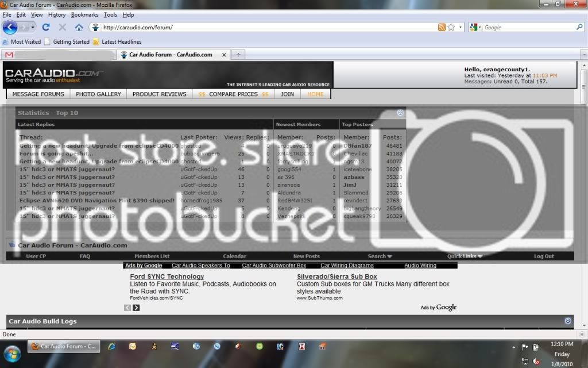This screenshot has width=588, height=368.
Task: Click the page scrollbar down arrow
Action: click(584, 325)
